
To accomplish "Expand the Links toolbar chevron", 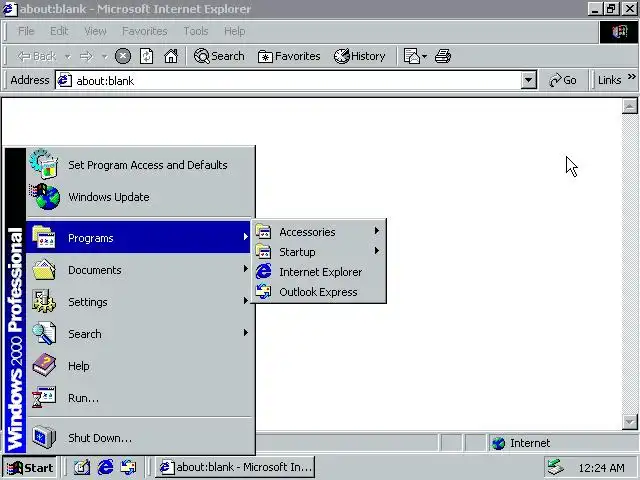I will (x=631, y=77).
